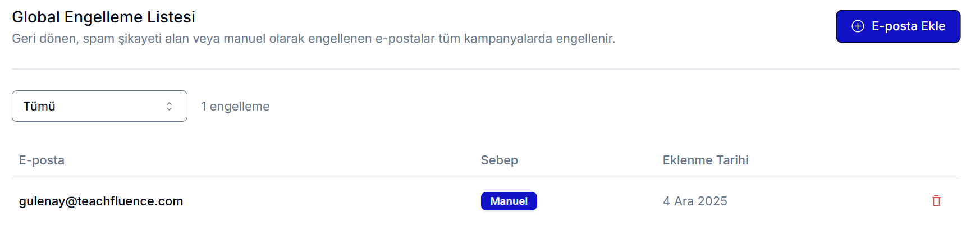Screen dimensions: 980x248
Task: Open the Tümü filter dropdown
Action: pos(99,106)
